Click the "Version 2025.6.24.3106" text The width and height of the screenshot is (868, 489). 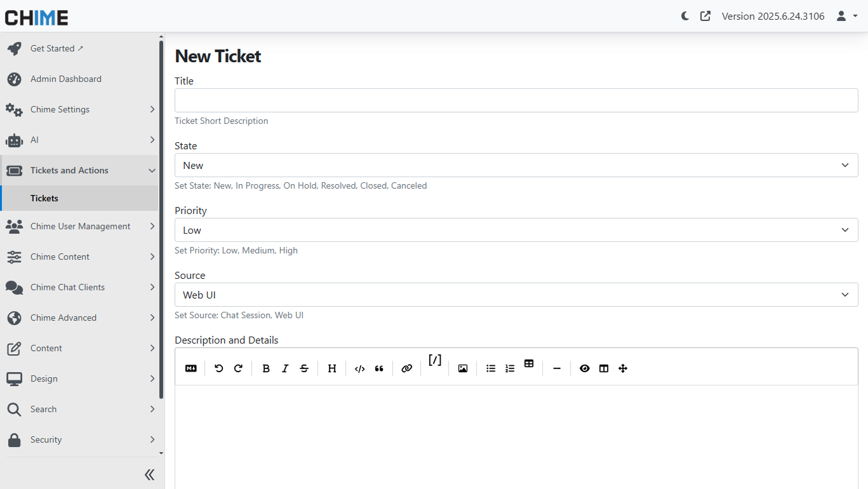click(x=773, y=17)
